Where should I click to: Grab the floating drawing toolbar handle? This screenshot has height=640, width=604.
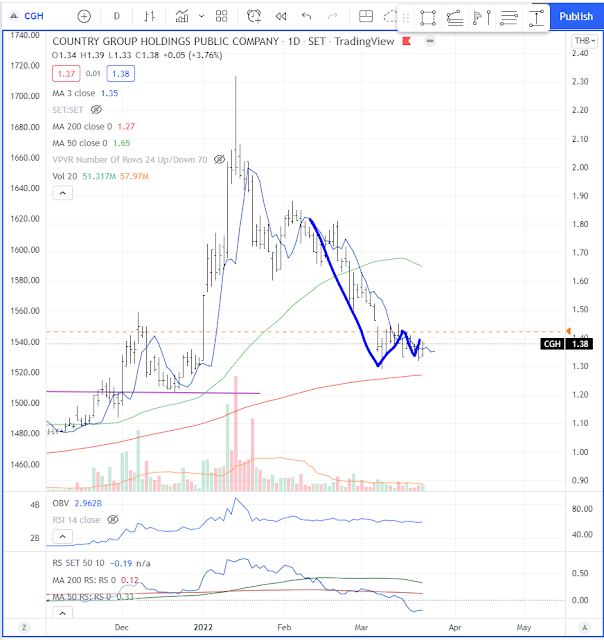click(406, 18)
